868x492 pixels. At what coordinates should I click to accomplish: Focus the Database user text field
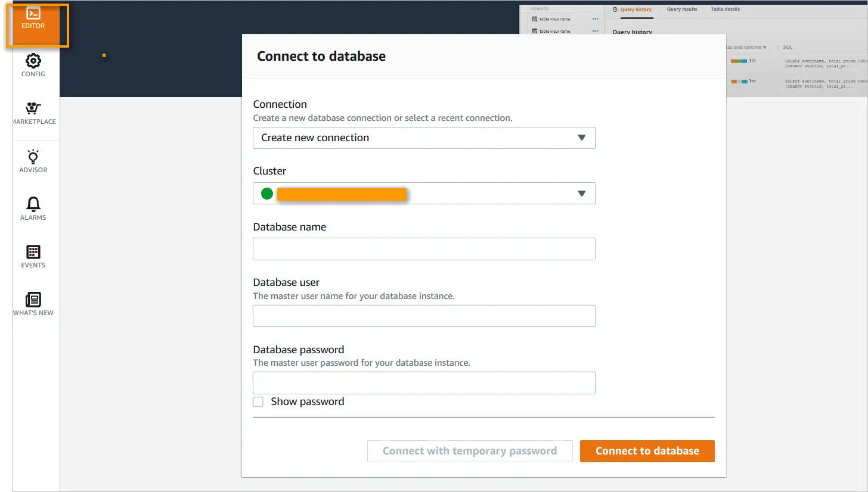tap(423, 316)
